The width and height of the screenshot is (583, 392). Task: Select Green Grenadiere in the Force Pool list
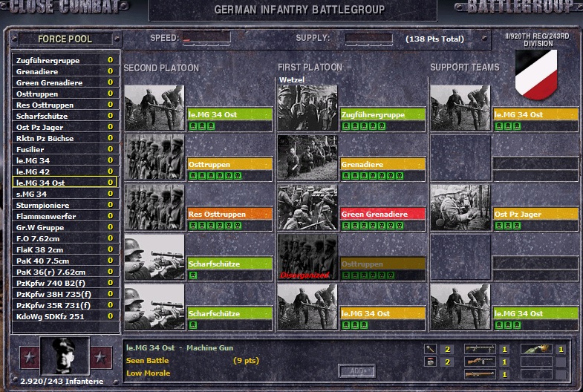click(x=65, y=82)
